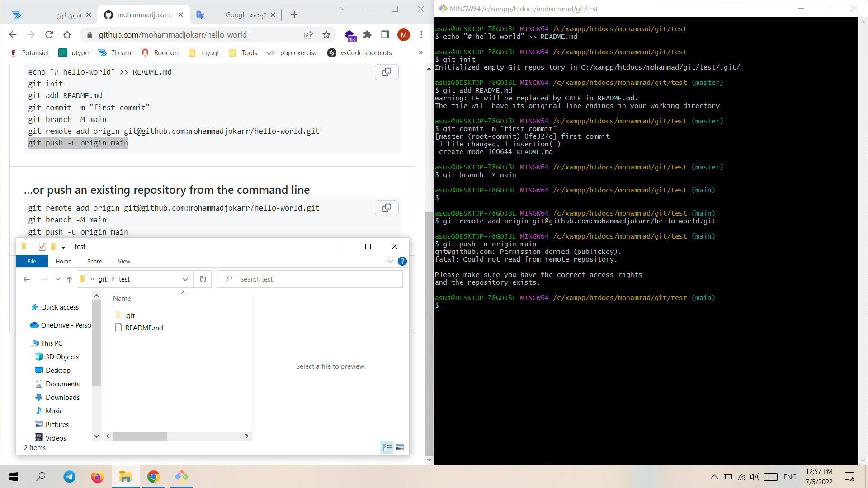Close the Google translate tab
This screenshot has width=868, height=488.
[x=273, y=15]
